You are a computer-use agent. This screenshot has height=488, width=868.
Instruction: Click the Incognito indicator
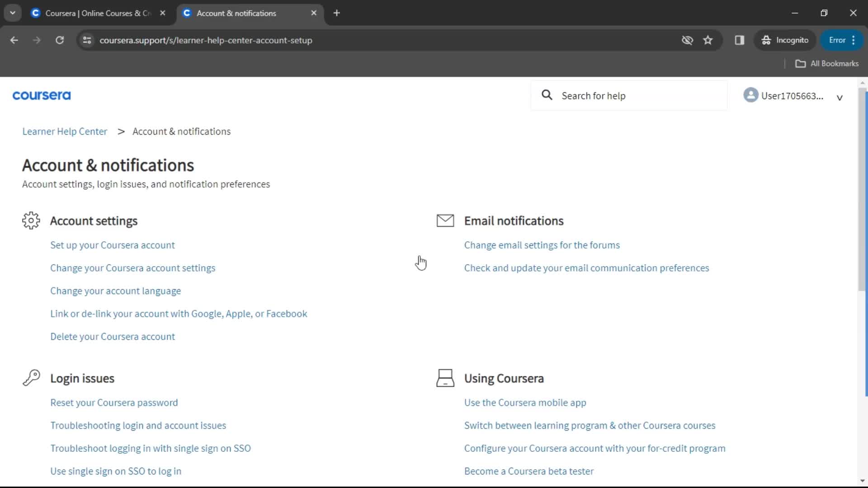click(785, 40)
